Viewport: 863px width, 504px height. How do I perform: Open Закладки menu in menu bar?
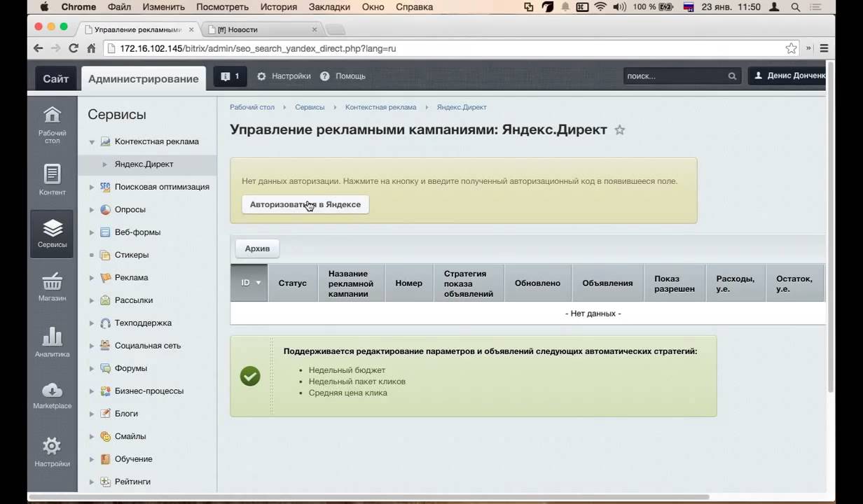[x=329, y=7]
